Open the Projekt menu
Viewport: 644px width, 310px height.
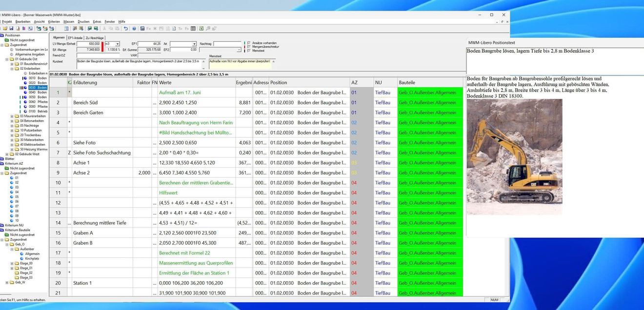pos(7,21)
